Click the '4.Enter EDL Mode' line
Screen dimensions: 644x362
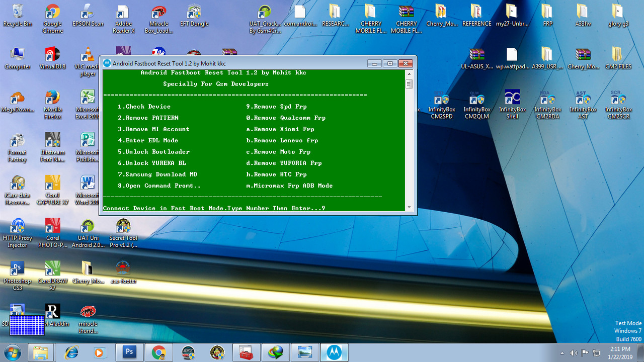pyautogui.click(x=148, y=140)
